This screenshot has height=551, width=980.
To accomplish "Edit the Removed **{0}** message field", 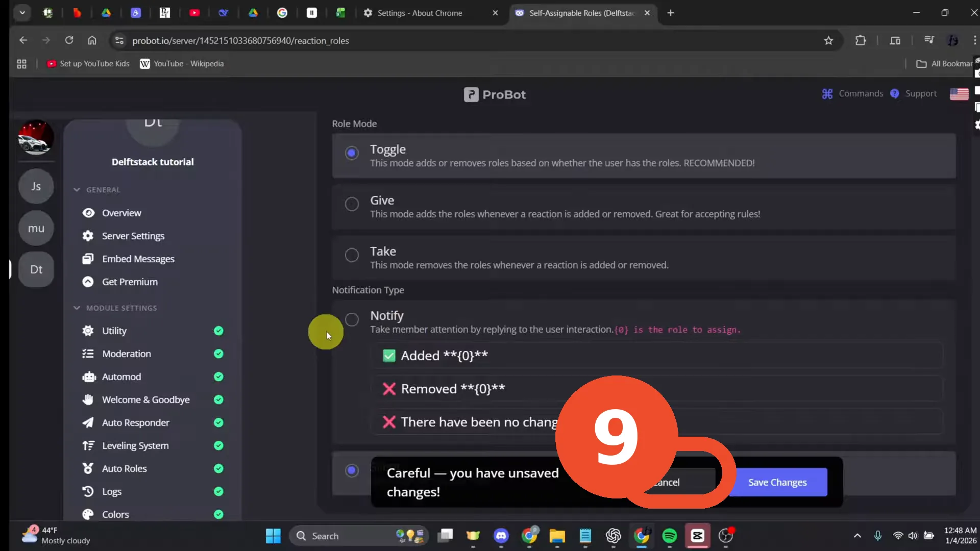I will tap(657, 389).
